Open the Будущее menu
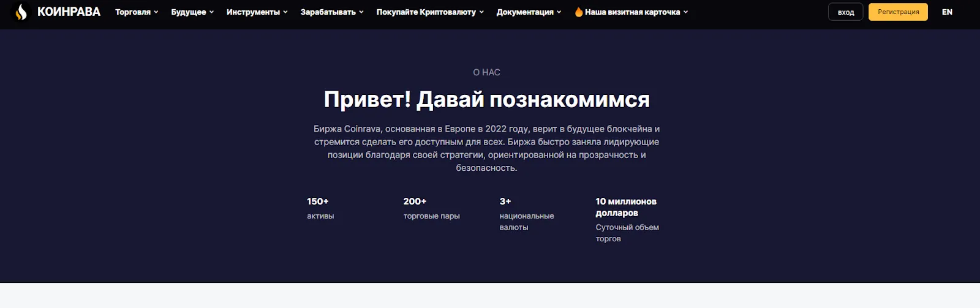The height and width of the screenshot is (308, 980). (189, 12)
